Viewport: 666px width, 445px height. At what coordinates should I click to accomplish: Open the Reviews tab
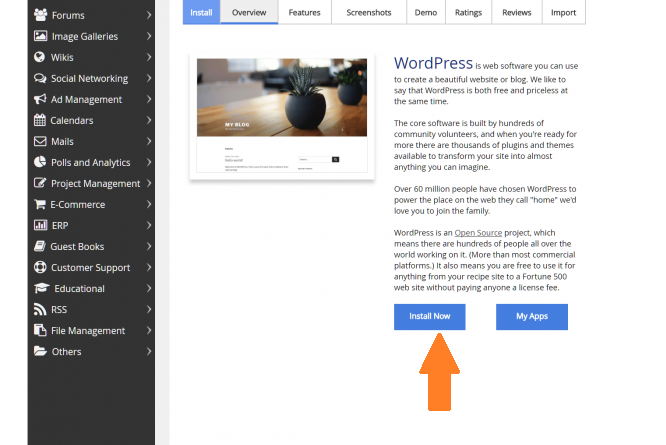pyautogui.click(x=516, y=12)
